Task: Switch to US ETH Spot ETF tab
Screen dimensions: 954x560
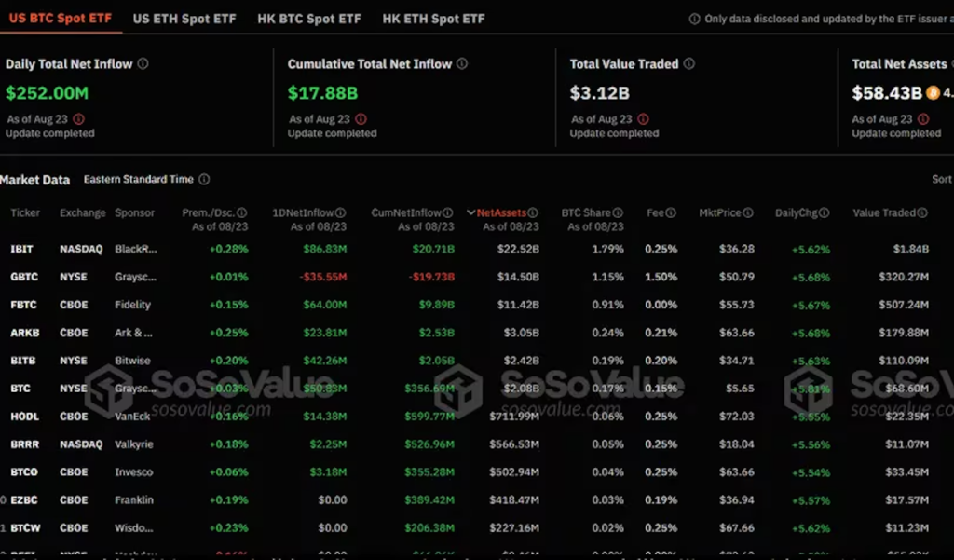Action: [184, 19]
